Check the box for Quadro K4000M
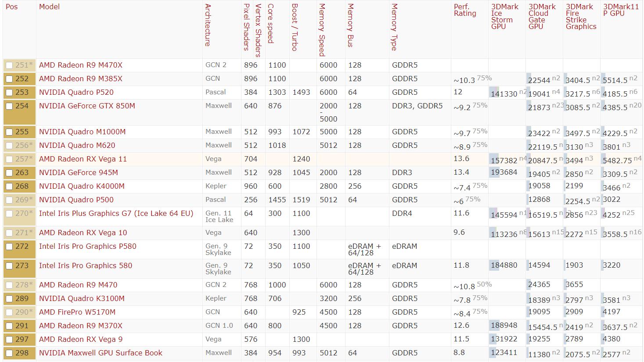This screenshot has height=362, width=644. click(x=9, y=186)
